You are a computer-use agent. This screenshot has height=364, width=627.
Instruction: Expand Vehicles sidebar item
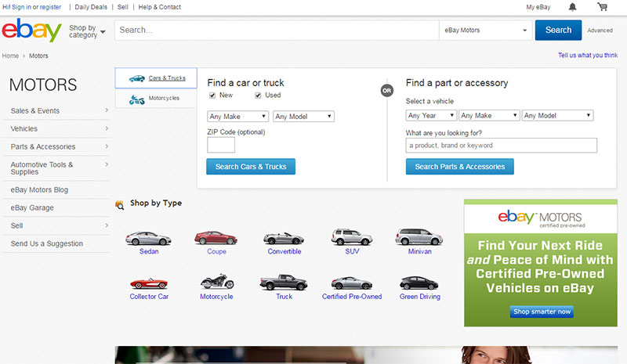point(56,128)
